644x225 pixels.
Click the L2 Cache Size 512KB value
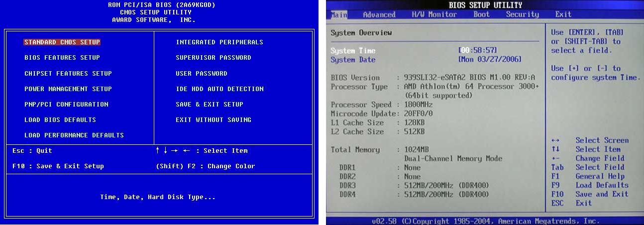click(414, 132)
